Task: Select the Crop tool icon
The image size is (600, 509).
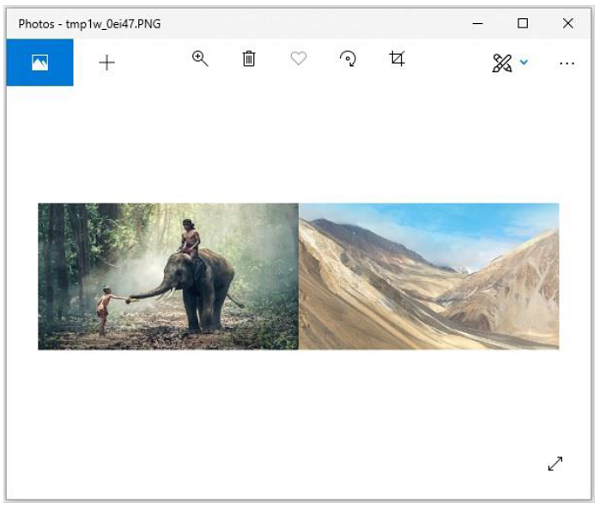Action: (x=397, y=59)
